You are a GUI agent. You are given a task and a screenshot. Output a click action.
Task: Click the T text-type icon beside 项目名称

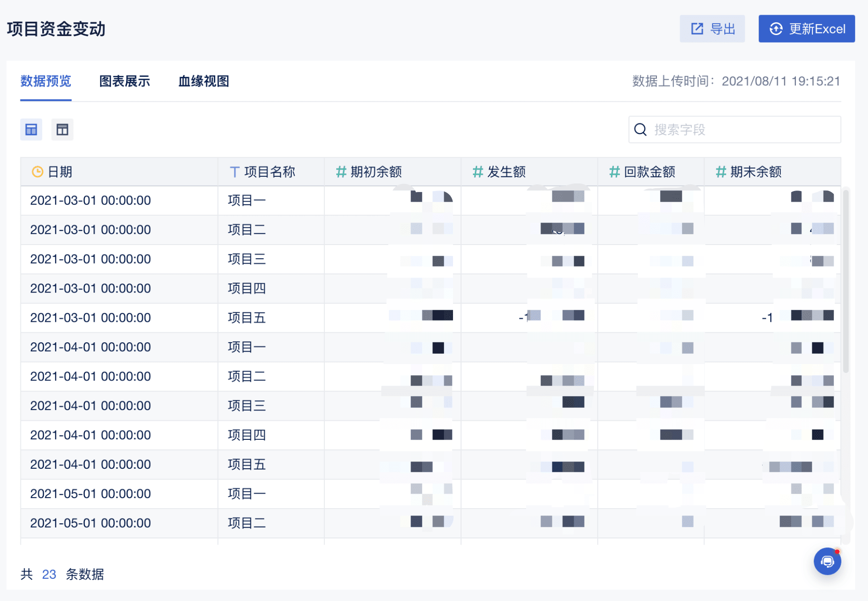(234, 172)
